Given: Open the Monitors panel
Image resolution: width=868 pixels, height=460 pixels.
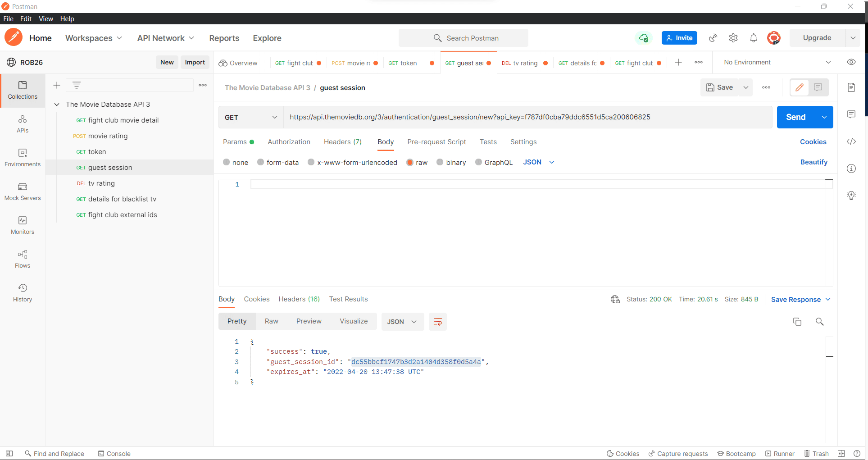Looking at the screenshot, I should (22, 225).
